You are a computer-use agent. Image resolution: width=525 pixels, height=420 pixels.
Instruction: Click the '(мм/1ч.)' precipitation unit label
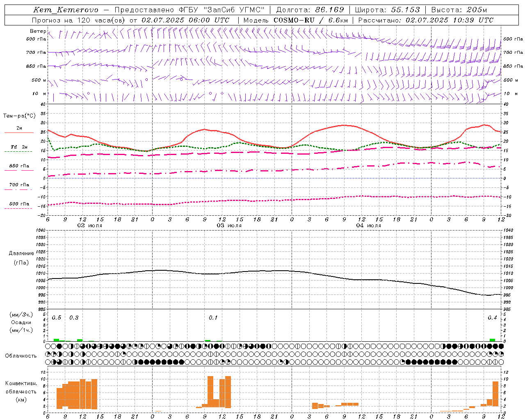[x=21, y=330]
